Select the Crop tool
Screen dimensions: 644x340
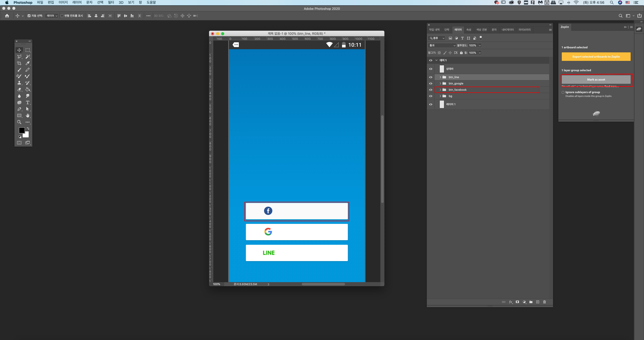pos(19,63)
